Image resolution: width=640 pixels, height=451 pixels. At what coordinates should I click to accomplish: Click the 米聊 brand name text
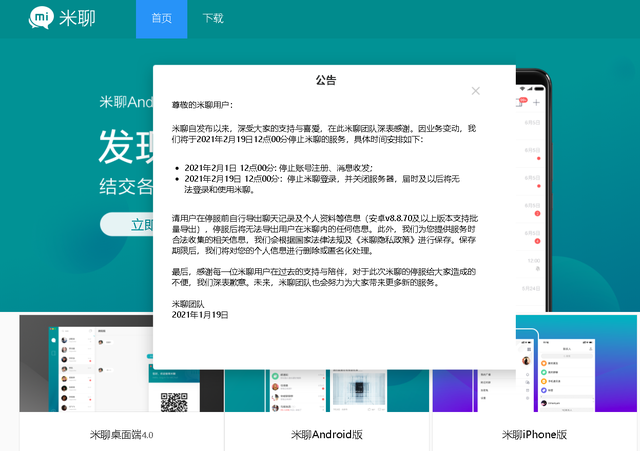[x=77, y=18]
